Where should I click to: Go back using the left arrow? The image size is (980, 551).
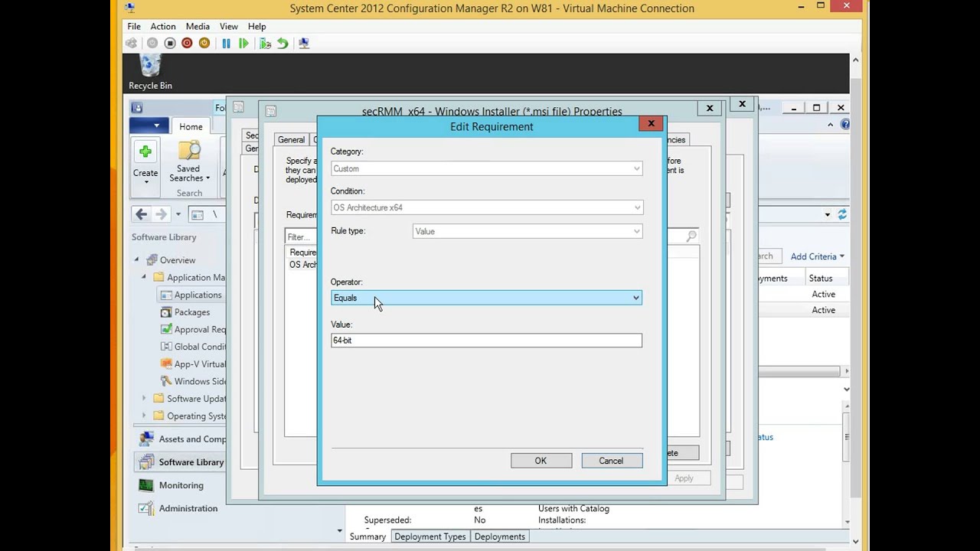[x=141, y=215]
